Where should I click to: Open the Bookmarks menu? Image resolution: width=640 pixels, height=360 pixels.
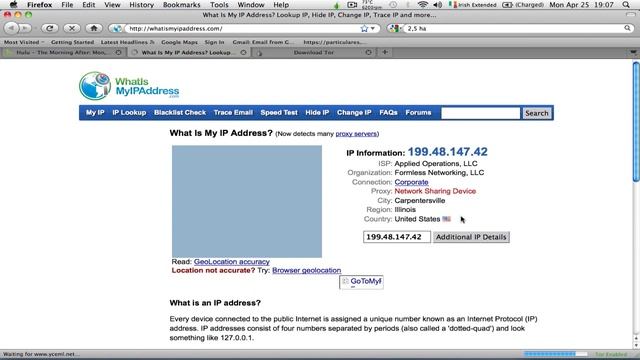[182, 5]
